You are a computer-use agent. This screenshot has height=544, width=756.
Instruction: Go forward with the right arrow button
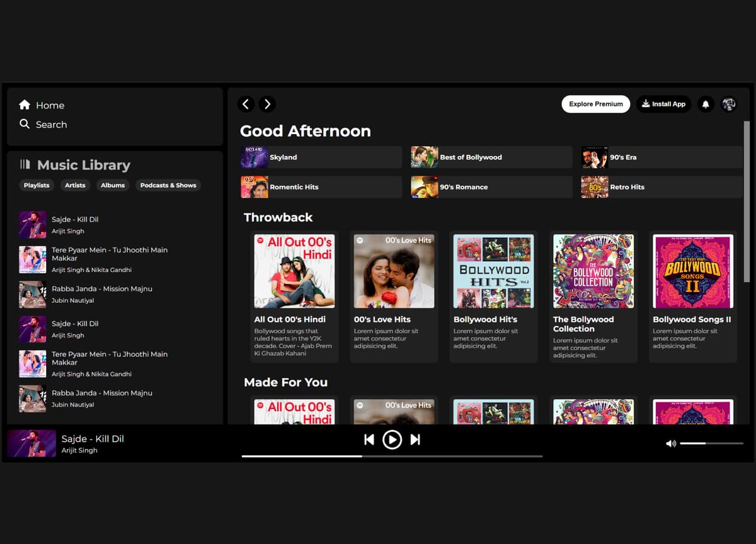point(267,104)
